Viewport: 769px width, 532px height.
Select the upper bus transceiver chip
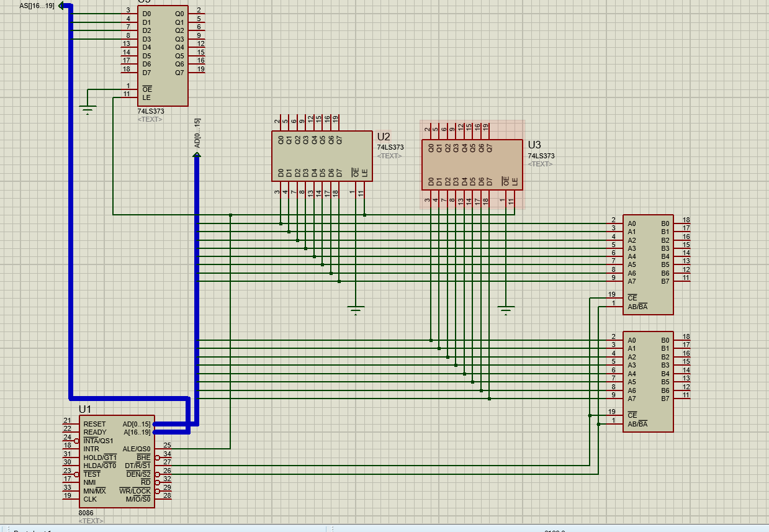(648, 264)
